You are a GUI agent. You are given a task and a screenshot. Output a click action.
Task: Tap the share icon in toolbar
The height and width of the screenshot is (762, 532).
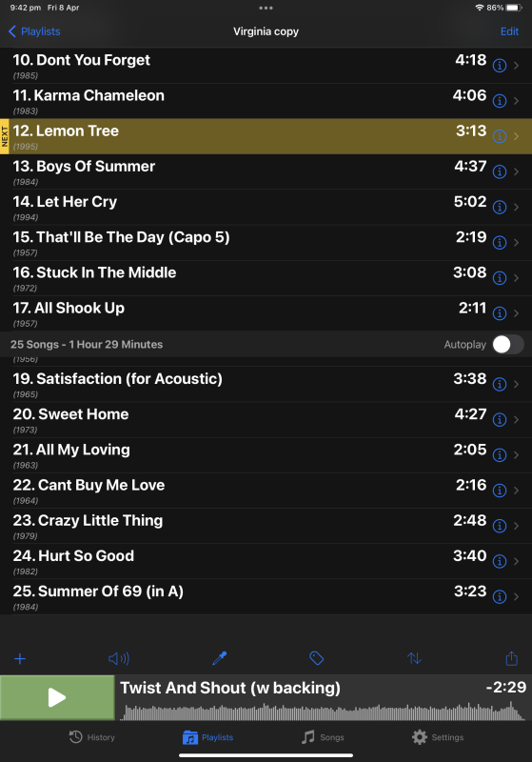(x=512, y=658)
